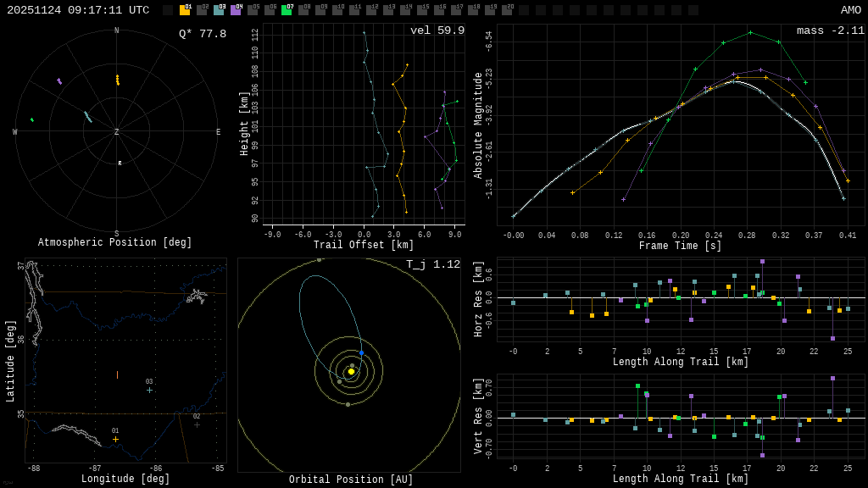Select inactive station 20 box in top bar
The image size is (868, 488).
click(x=507, y=10)
